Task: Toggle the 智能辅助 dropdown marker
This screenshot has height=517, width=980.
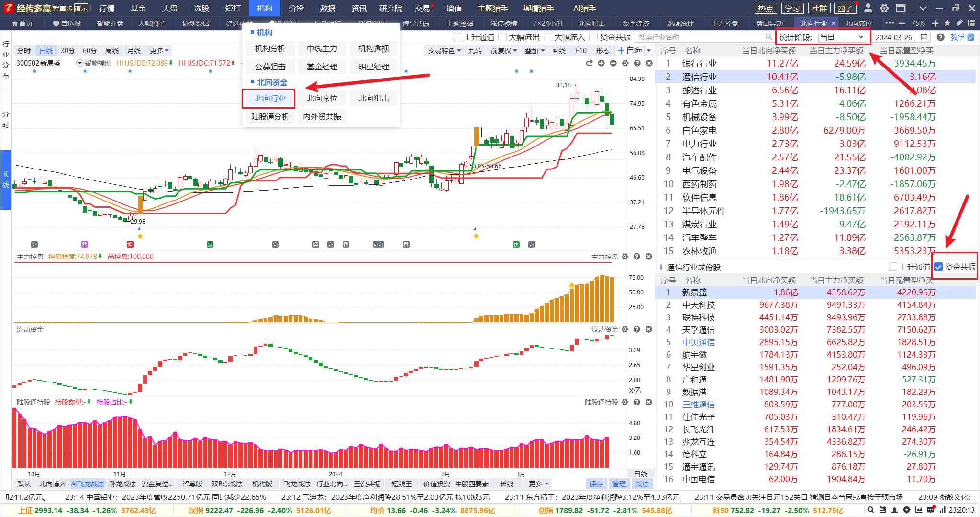Action: (80, 63)
